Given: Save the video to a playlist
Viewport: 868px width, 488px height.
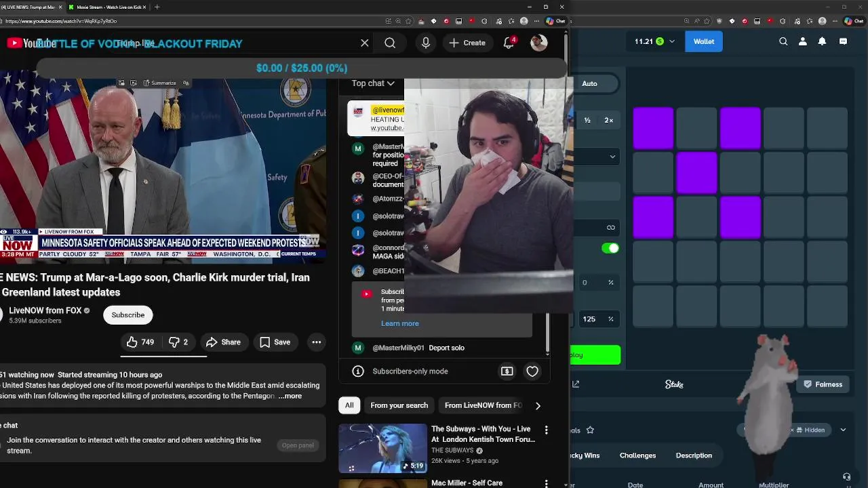Looking at the screenshot, I should (275, 342).
